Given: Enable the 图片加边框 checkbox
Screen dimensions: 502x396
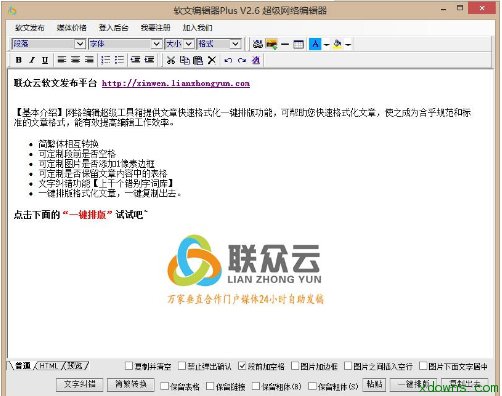Looking at the screenshot, I should pos(295,366).
